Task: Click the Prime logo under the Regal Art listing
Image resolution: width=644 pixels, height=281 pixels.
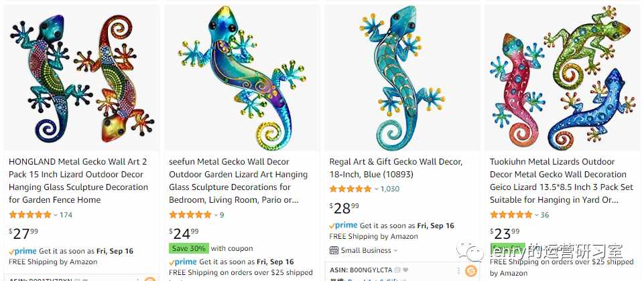Action: (x=343, y=225)
